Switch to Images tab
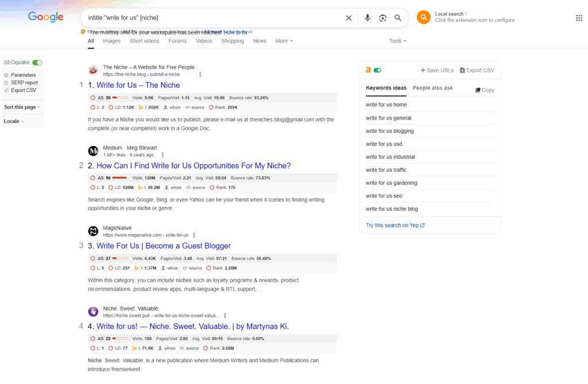This screenshot has height=384, width=588. click(x=112, y=41)
